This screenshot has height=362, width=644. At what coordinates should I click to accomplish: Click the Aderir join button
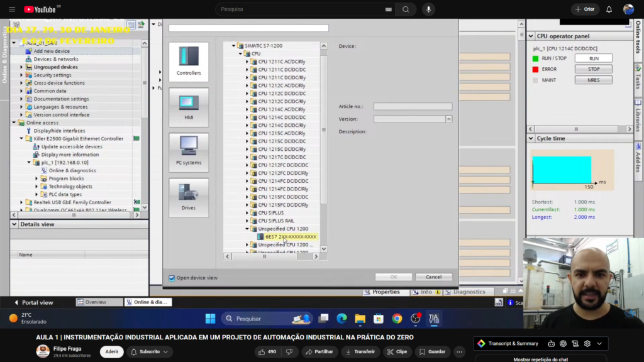pyautogui.click(x=112, y=352)
